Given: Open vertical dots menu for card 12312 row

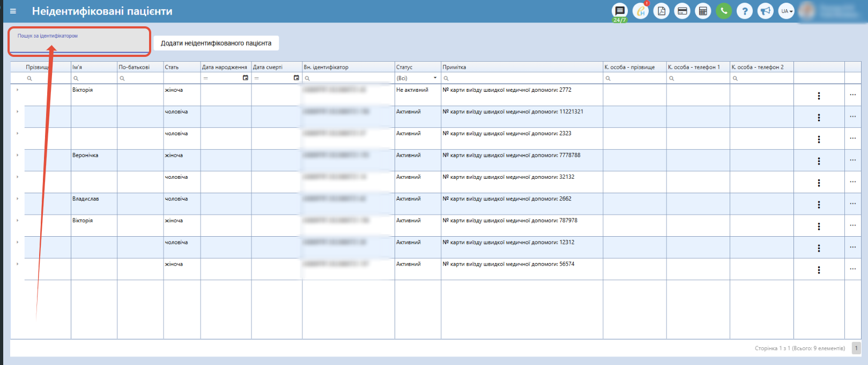Looking at the screenshot, I should coord(819,248).
